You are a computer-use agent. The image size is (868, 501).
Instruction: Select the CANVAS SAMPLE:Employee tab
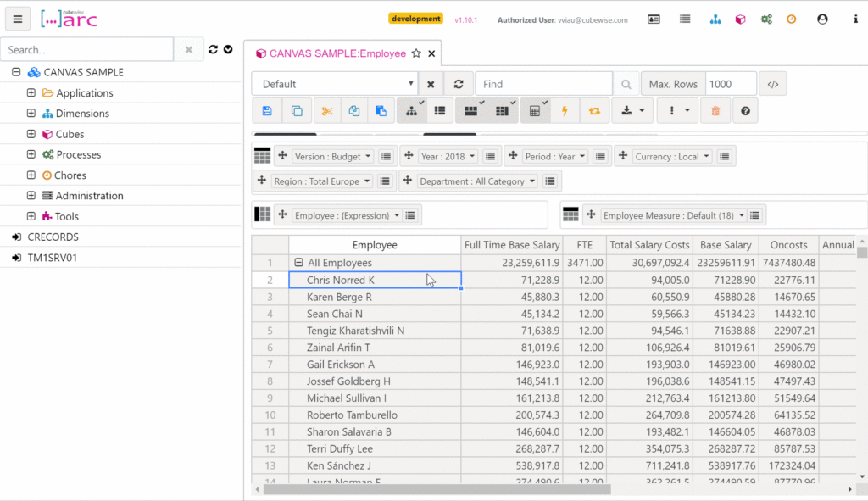click(337, 53)
